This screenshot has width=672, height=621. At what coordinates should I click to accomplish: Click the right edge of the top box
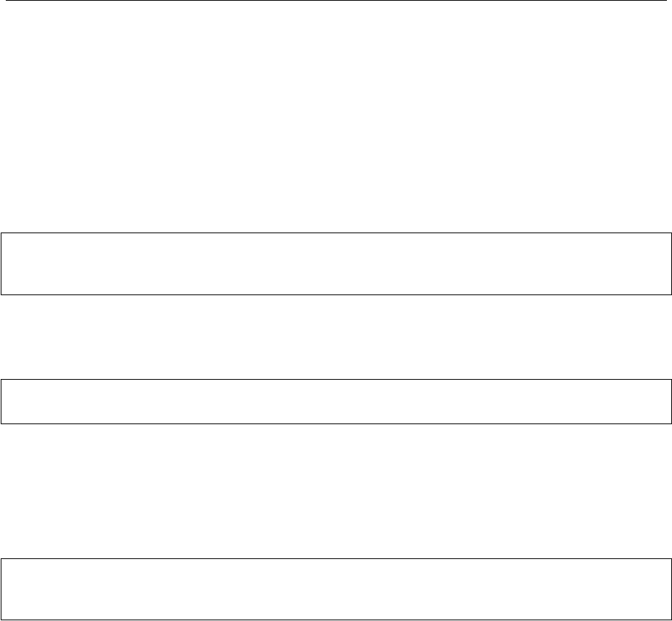pos(670,264)
